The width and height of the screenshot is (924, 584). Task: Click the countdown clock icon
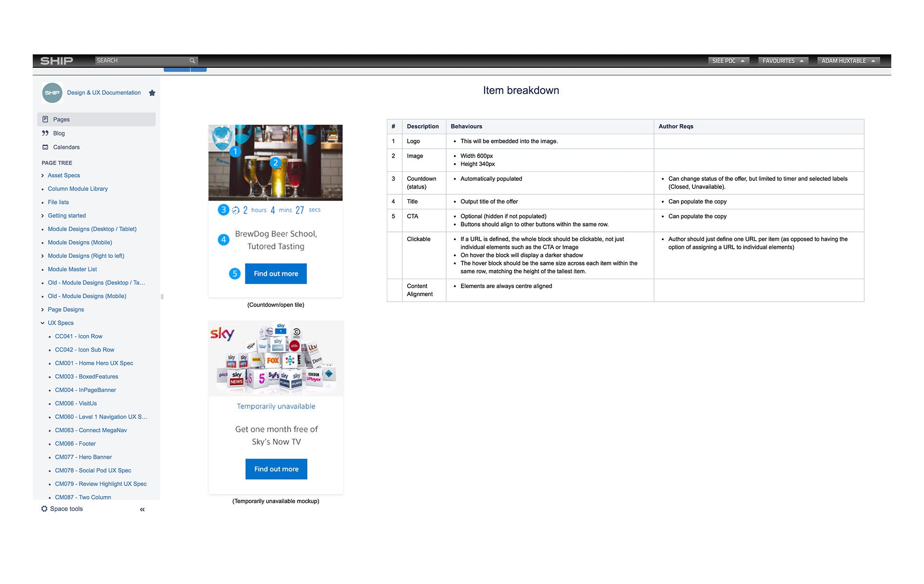pyautogui.click(x=236, y=210)
